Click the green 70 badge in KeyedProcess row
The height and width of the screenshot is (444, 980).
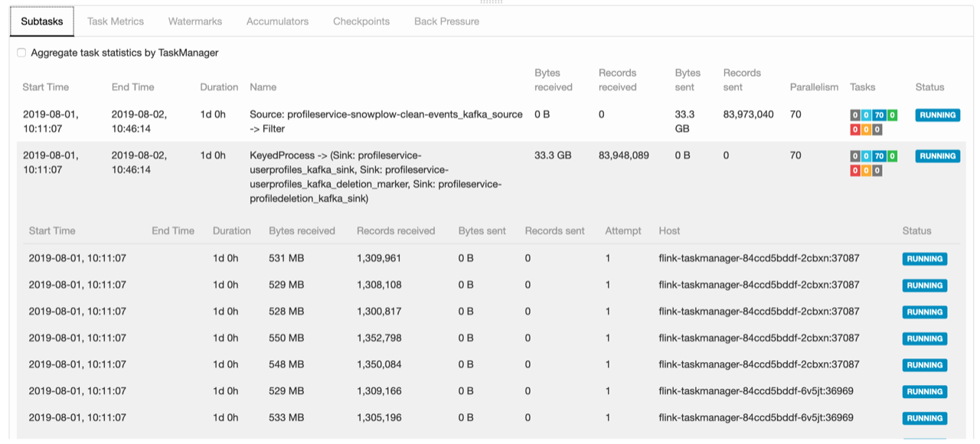[x=880, y=156]
